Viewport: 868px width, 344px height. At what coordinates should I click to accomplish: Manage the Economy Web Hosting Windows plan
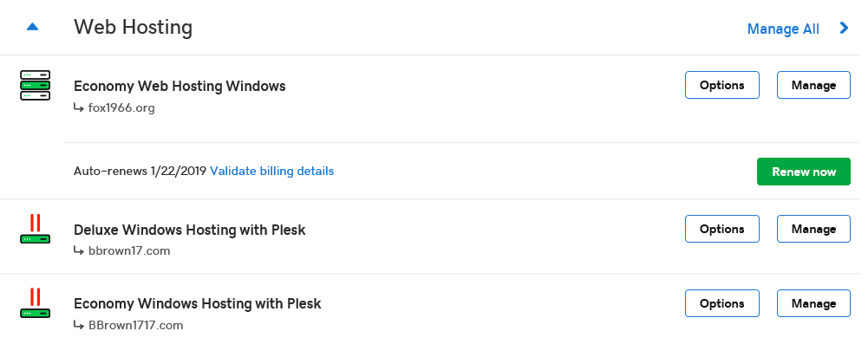pyautogui.click(x=813, y=85)
